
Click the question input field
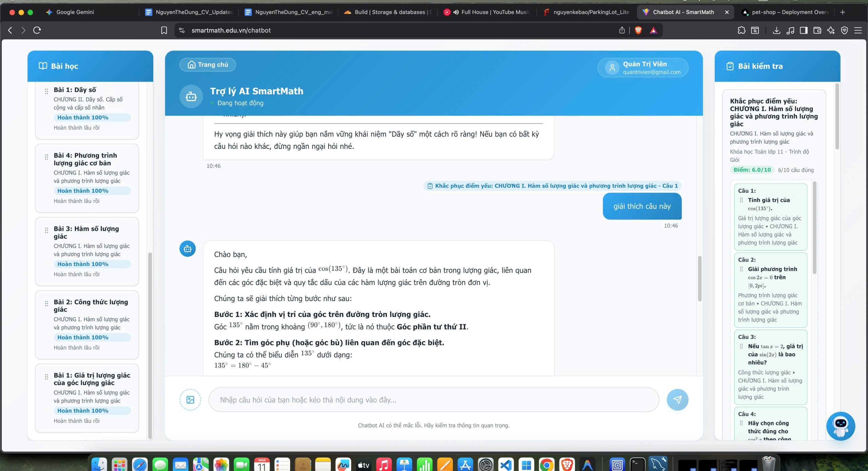tap(434, 399)
